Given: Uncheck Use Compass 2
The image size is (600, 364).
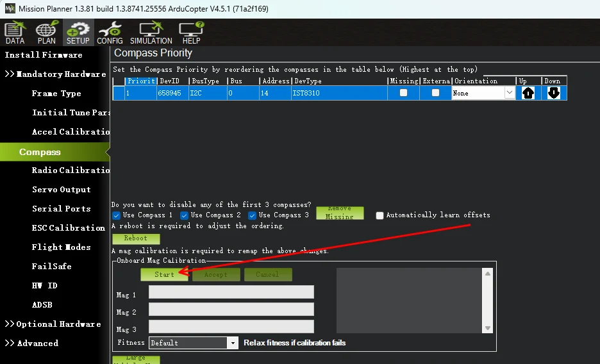Looking at the screenshot, I should tap(184, 215).
